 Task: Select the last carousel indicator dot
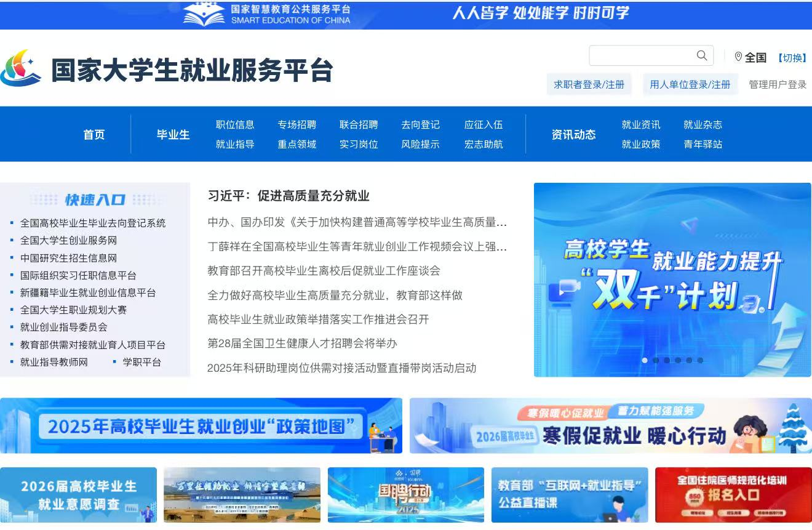point(700,360)
